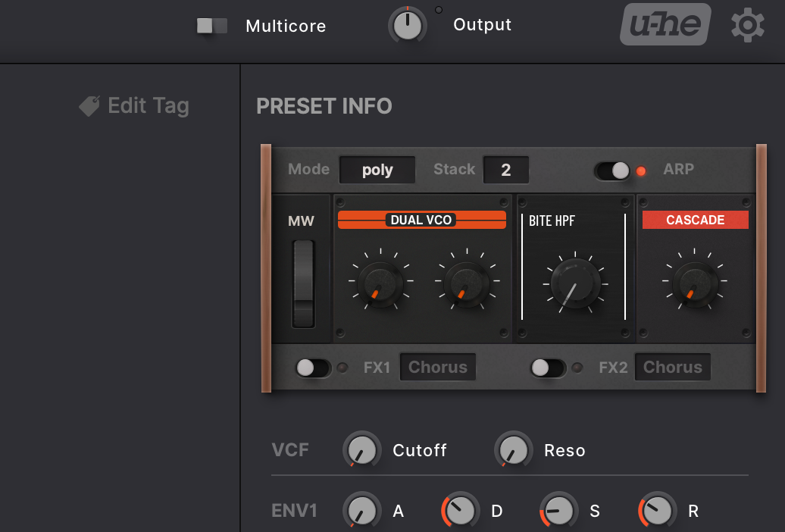The image size is (785, 532).
Task: Click the ENV1 section label
Action: 294,511
